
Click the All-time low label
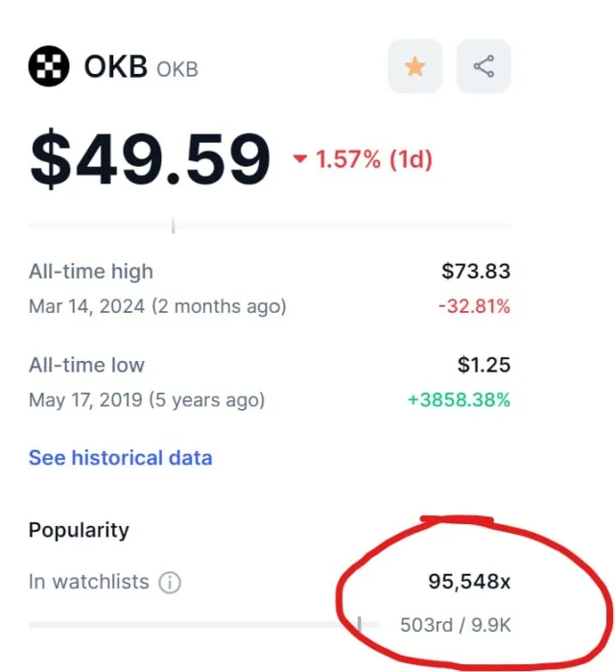coord(86,365)
